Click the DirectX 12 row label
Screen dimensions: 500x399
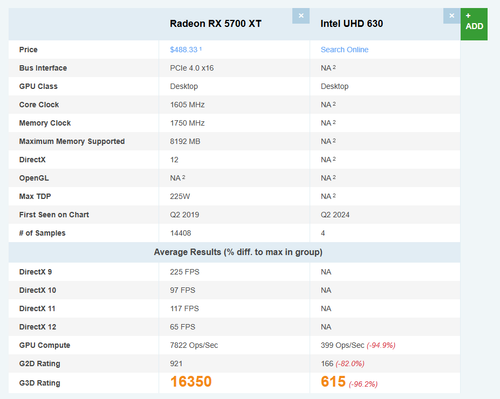(x=37, y=327)
